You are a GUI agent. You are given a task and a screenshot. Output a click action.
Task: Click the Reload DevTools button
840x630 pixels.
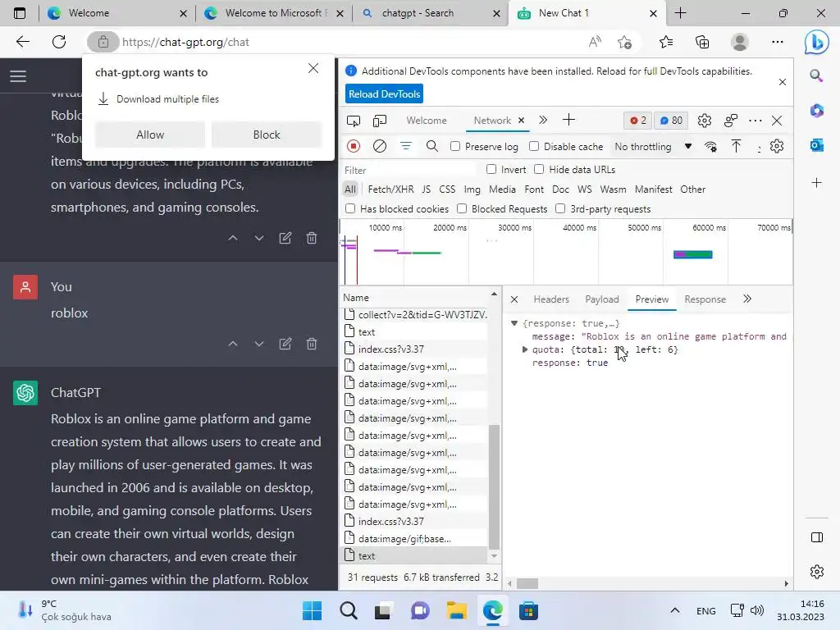click(384, 94)
